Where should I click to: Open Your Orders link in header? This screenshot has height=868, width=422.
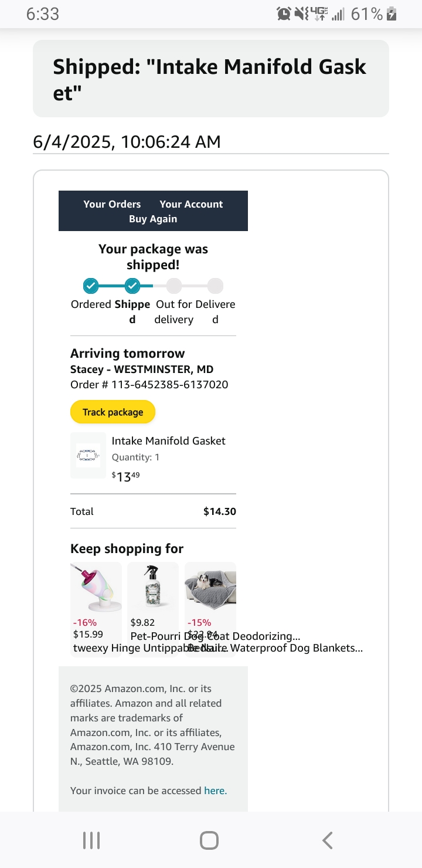(112, 204)
